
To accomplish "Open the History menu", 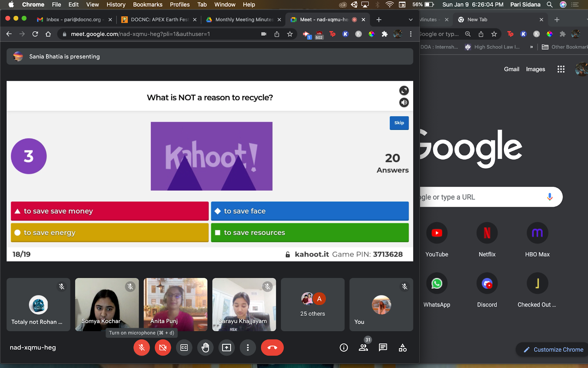I will 116,4.
